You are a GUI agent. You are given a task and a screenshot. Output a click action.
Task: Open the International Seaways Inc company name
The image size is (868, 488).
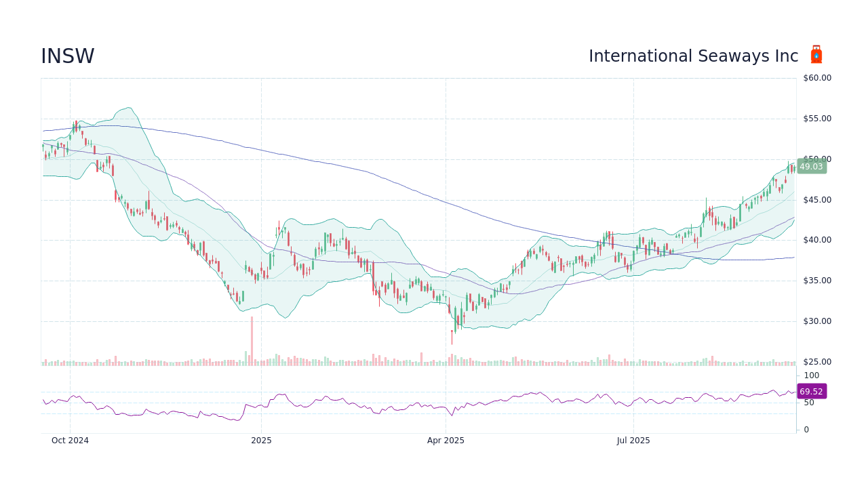(x=693, y=56)
